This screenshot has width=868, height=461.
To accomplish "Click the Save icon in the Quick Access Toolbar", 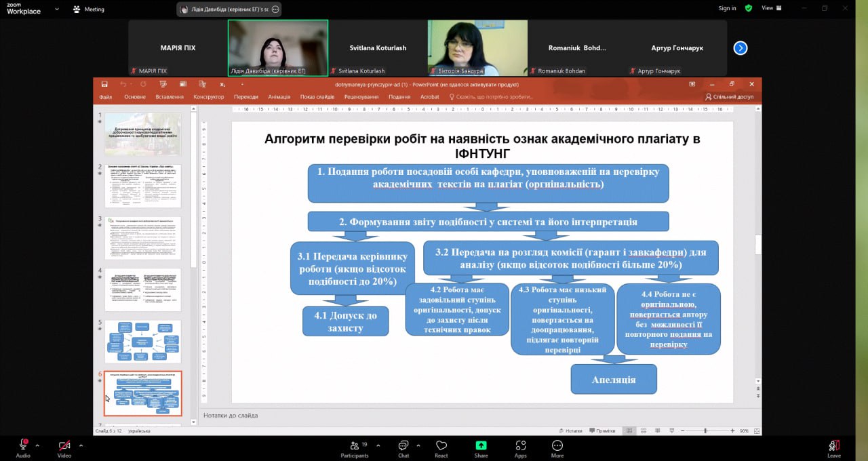I will pos(104,83).
